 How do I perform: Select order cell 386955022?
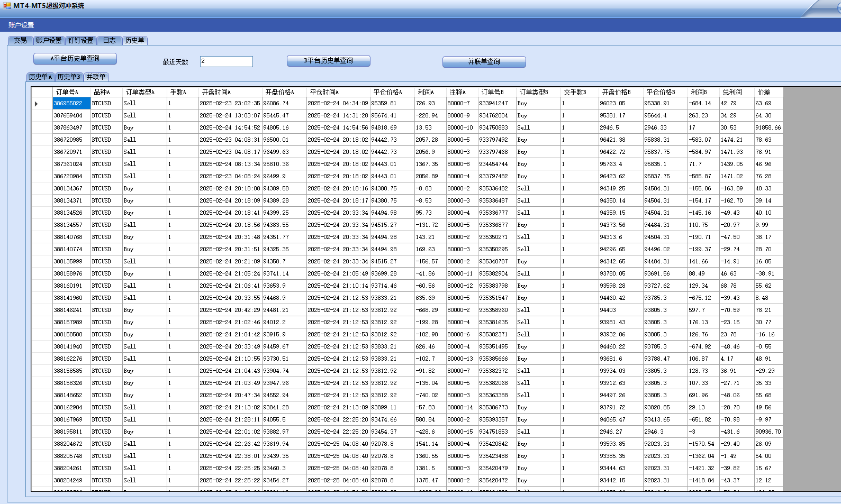tap(68, 104)
